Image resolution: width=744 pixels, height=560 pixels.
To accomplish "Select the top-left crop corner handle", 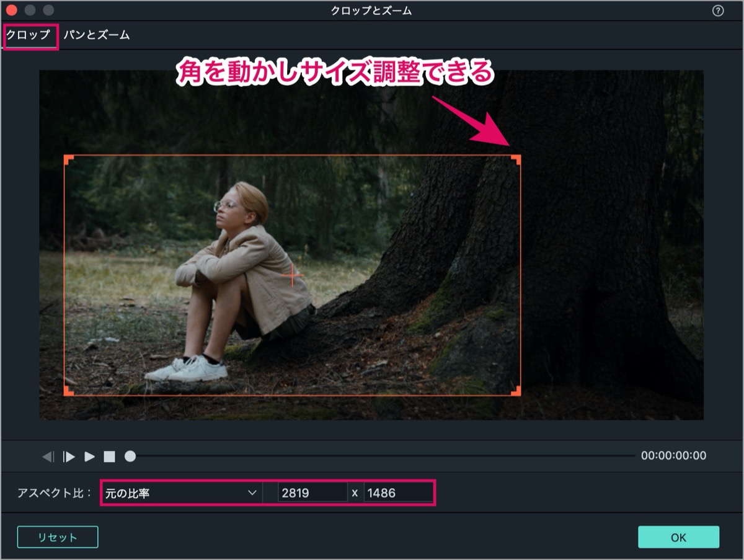I will [x=69, y=159].
